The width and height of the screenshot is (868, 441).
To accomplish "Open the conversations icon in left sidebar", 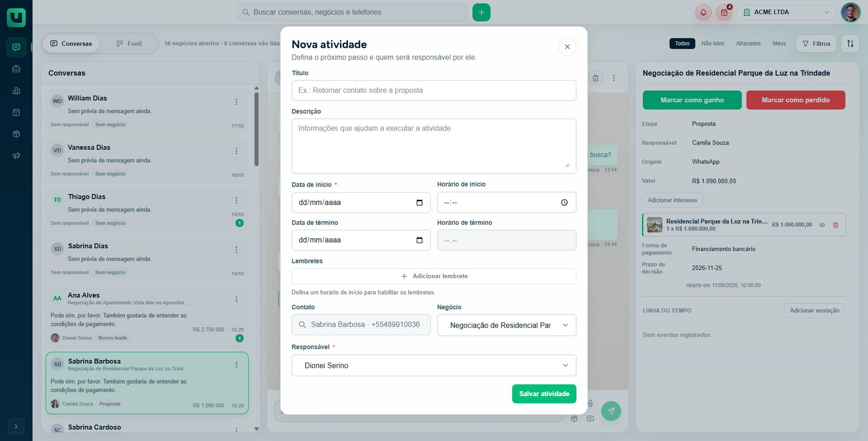I will pos(16,47).
